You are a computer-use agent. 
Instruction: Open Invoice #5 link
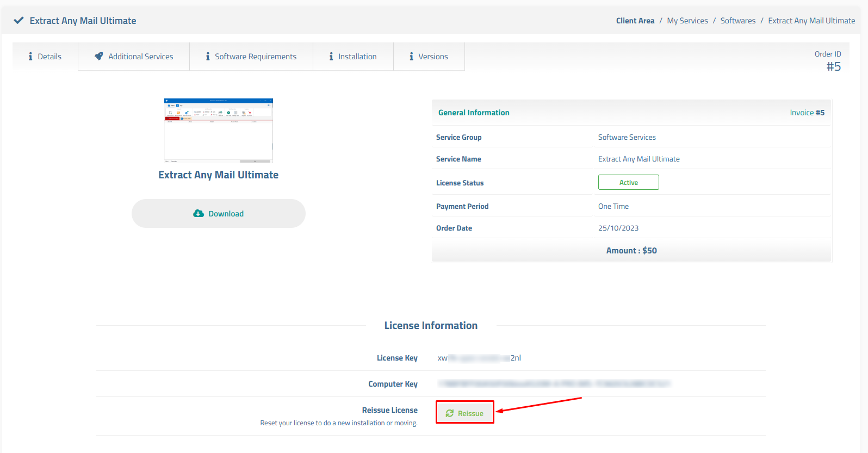tap(807, 113)
